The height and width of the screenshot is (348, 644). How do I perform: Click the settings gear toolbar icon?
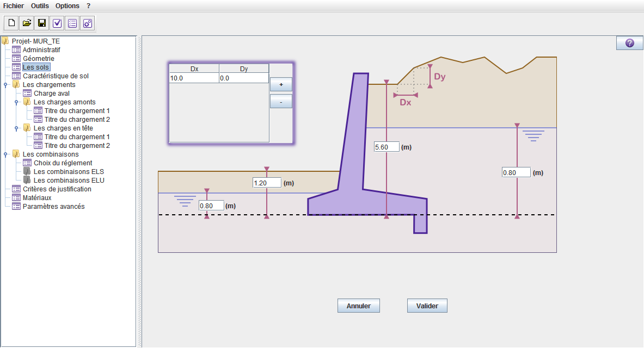coord(88,23)
